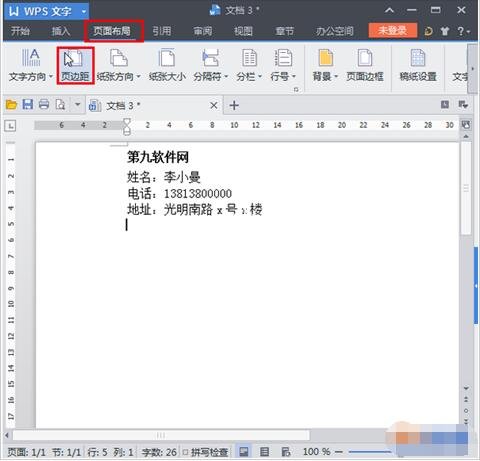Image resolution: width=480 pixels, height=461 pixels.
Task: Open the 插入 ribbon tab
Action: coord(61,31)
